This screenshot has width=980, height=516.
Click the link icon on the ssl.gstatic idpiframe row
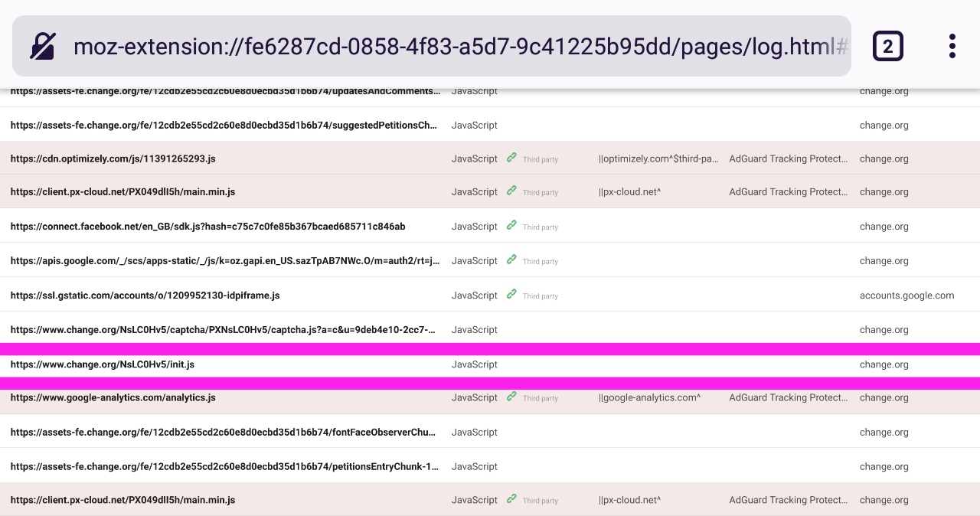[511, 296]
